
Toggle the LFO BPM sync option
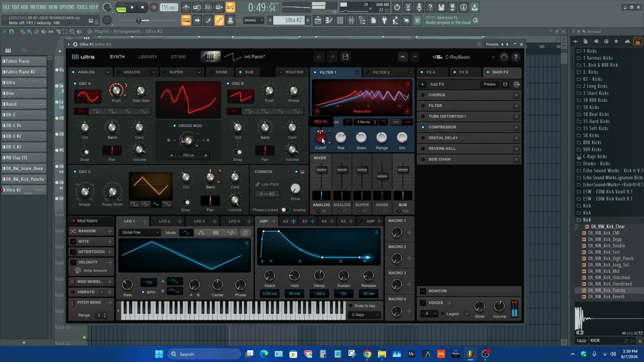click(x=142, y=292)
